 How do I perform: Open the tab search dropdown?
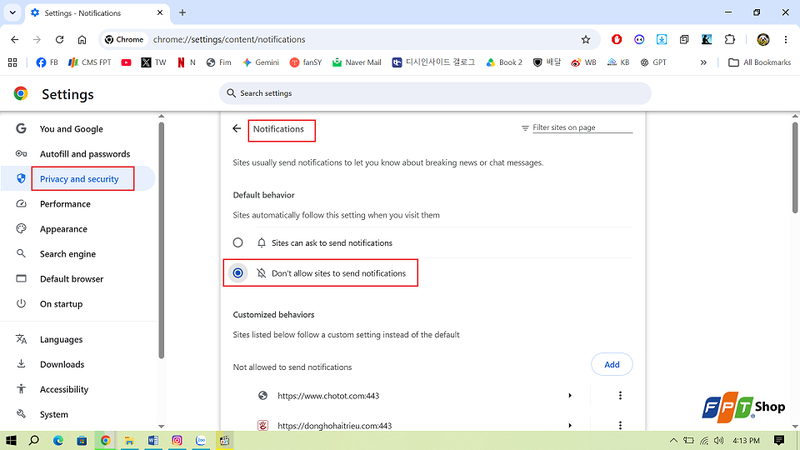tap(13, 12)
